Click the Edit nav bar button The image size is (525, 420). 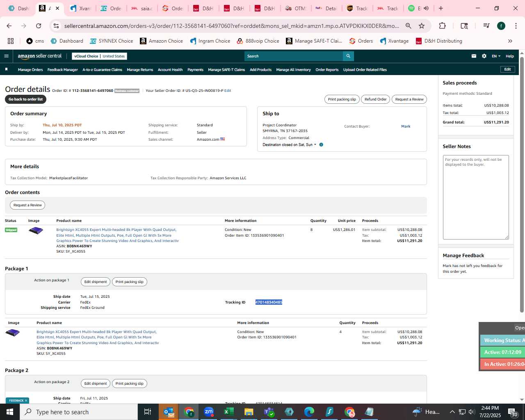pos(507,69)
